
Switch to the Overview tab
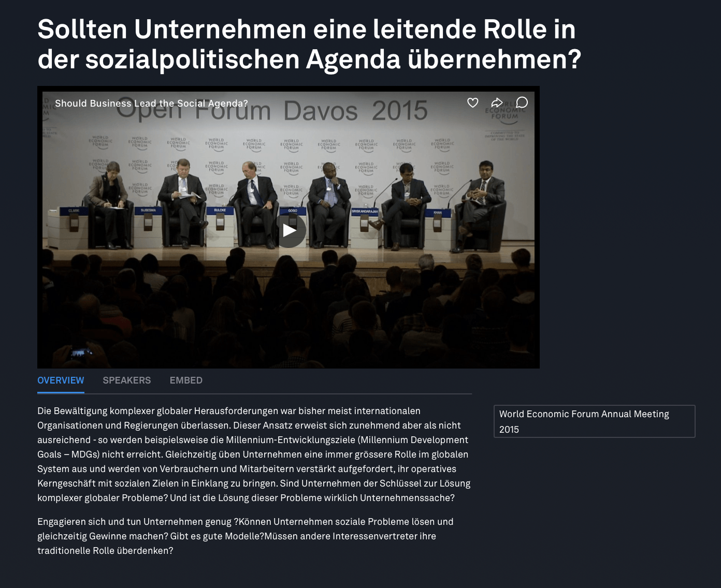pos(61,380)
